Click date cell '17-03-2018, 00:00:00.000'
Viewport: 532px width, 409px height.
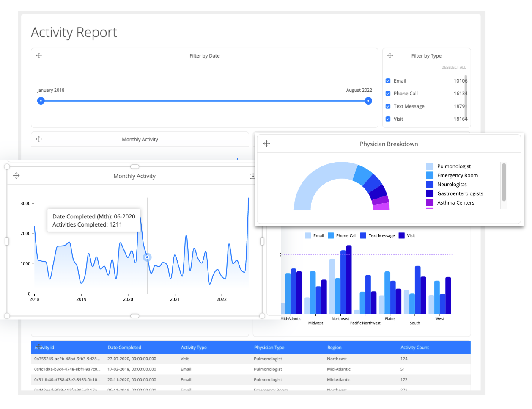[132, 369]
